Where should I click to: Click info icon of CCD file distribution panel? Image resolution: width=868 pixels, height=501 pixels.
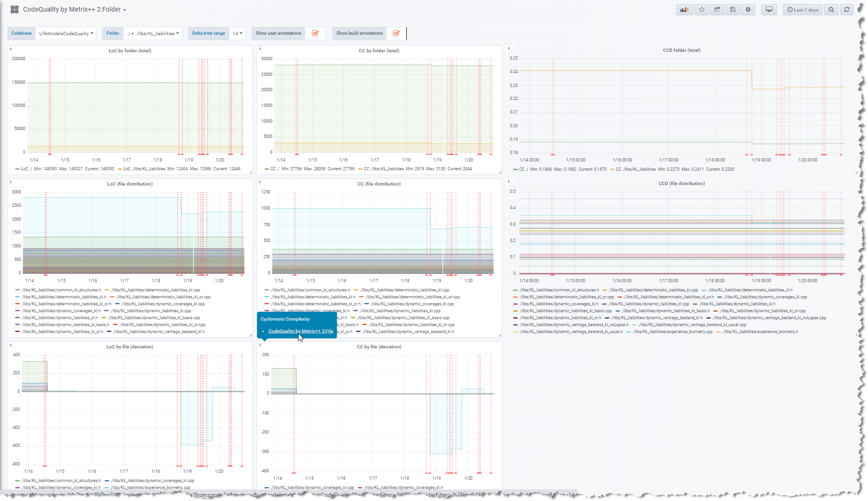click(x=509, y=181)
